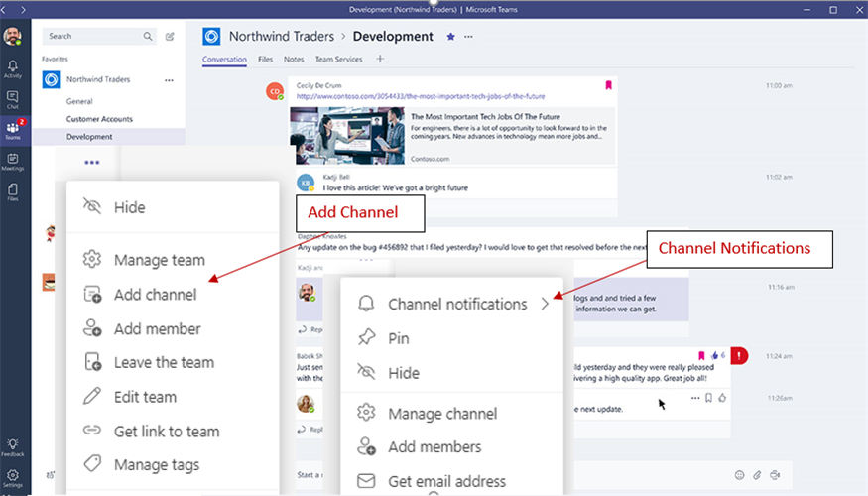Expand the Channel notifications submenu
The height and width of the screenshot is (496, 868).
click(545, 305)
